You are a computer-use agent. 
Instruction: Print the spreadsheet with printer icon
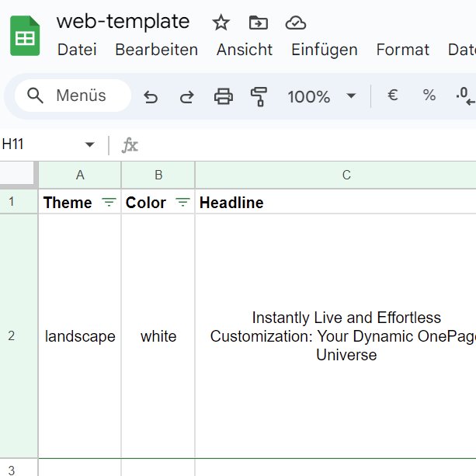(x=224, y=96)
